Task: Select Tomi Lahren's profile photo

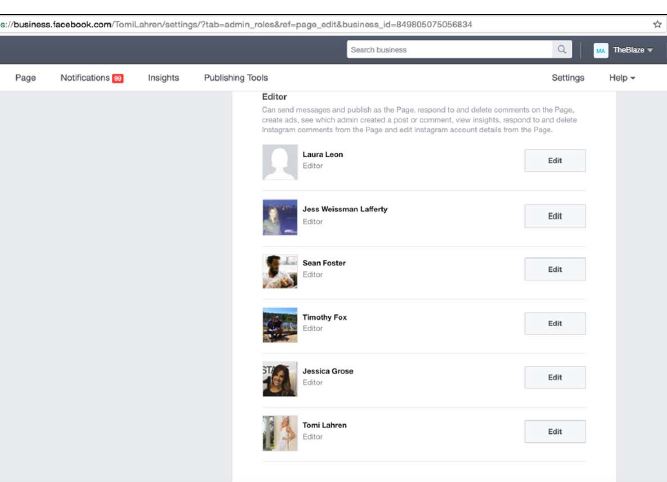Action: [279, 432]
